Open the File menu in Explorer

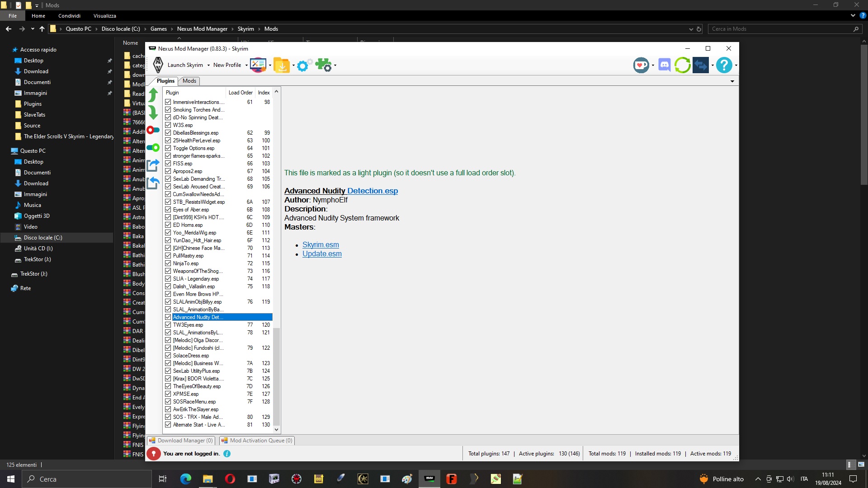[x=13, y=16]
